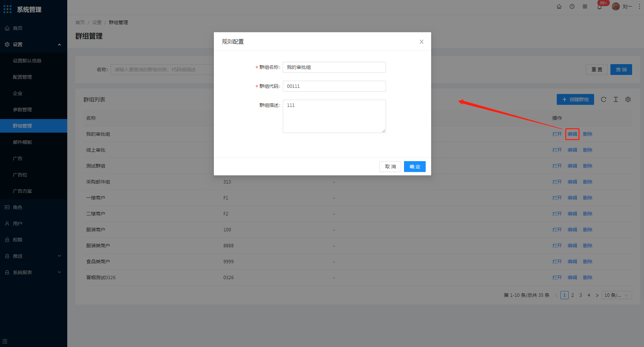
Task: Select 企业 in sidebar
Action: (x=34, y=93)
